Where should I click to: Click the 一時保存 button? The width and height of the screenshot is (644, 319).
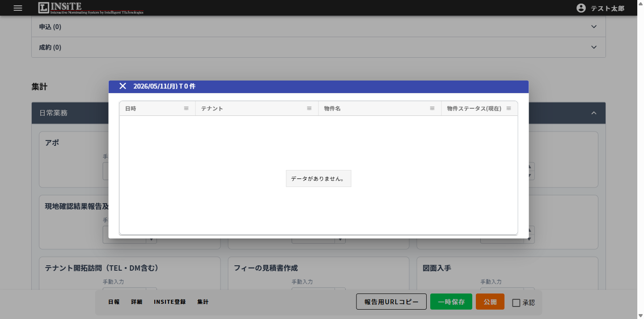point(451,302)
